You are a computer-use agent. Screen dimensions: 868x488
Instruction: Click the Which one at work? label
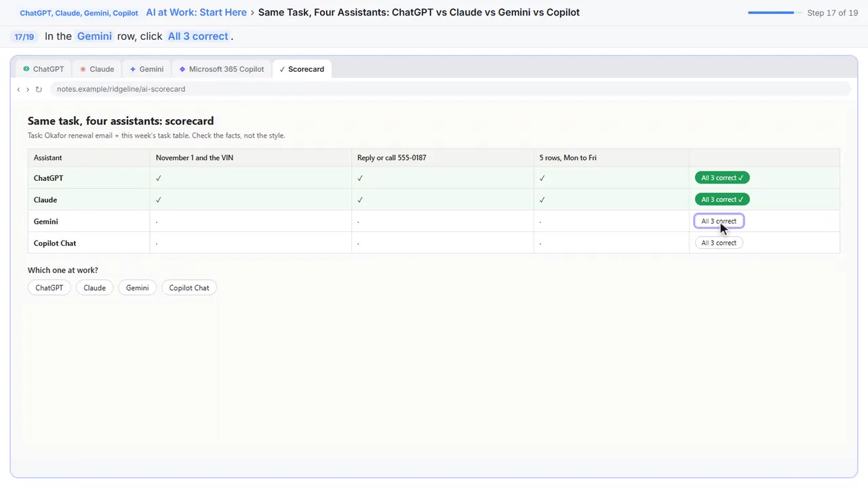pos(63,270)
